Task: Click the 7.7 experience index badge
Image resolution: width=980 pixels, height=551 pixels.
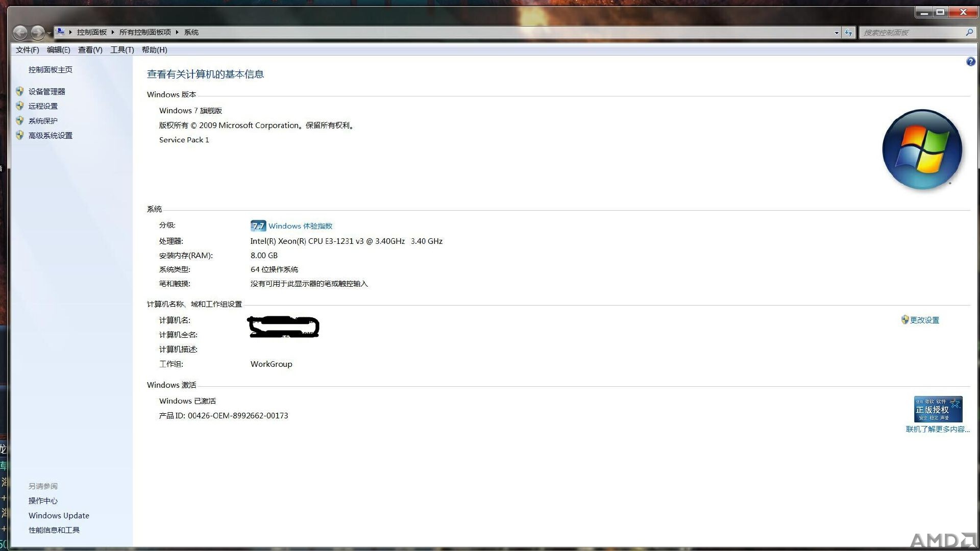Action: pyautogui.click(x=258, y=226)
